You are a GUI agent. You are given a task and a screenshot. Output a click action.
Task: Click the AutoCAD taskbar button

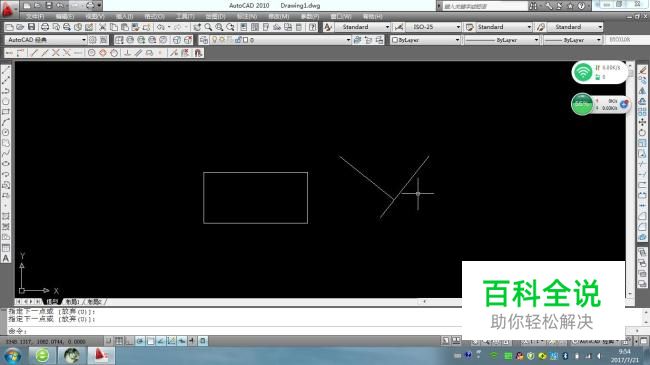coord(101,356)
